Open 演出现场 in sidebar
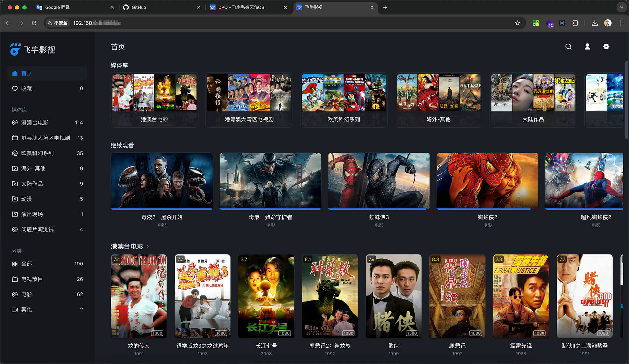Image resolution: width=629 pixels, height=364 pixels. [x=47, y=214]
